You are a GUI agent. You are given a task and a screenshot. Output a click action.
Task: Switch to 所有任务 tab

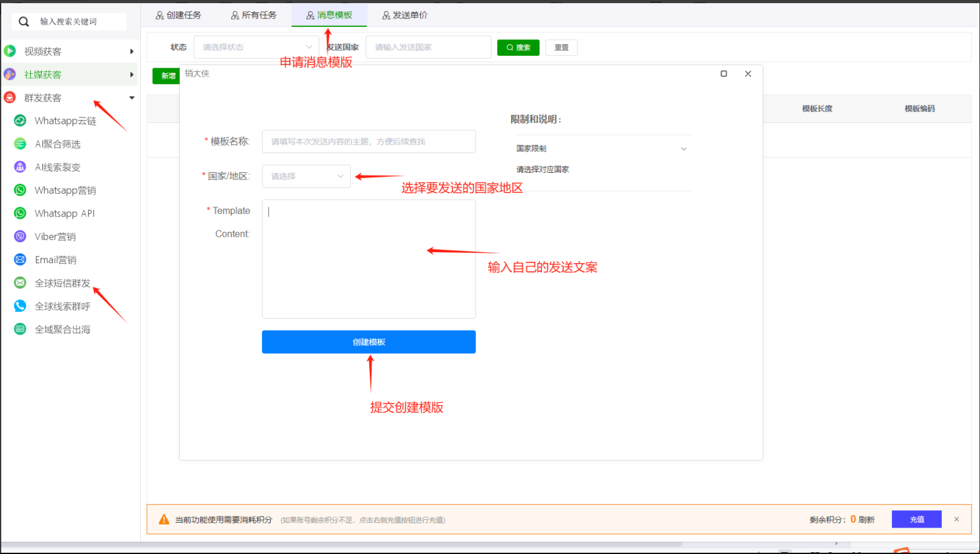click(x=253, y=15)
